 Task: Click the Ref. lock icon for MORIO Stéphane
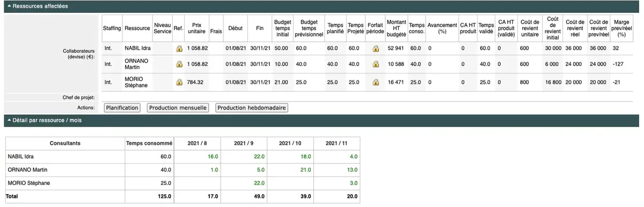179,83
